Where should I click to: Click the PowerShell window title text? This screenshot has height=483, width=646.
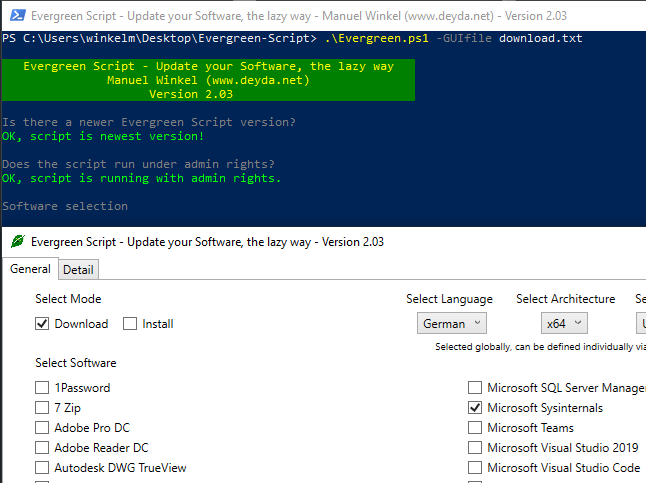tap(299, 16)
